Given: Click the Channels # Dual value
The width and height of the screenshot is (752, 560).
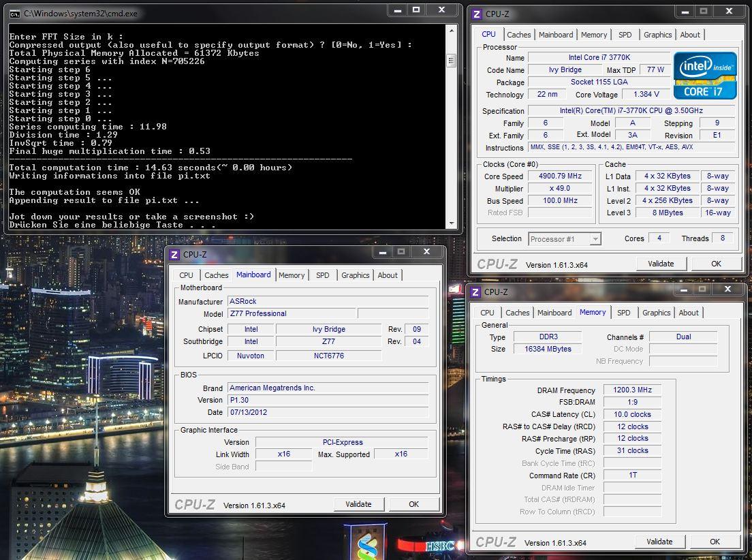Looking at the screenshot, I should point(683,337).
